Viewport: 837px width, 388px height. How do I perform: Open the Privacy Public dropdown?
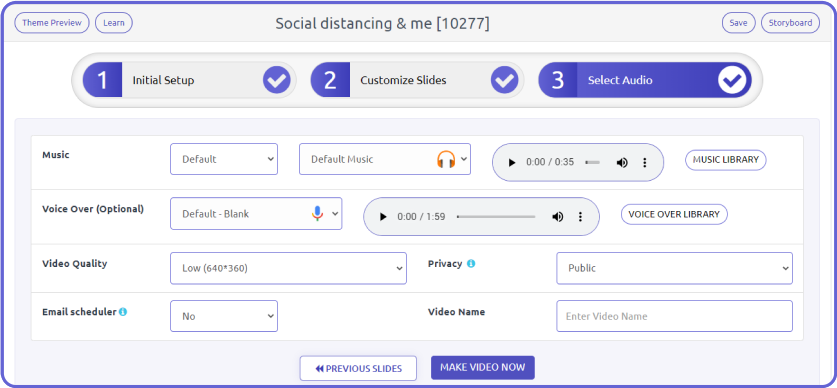point(674,268)
